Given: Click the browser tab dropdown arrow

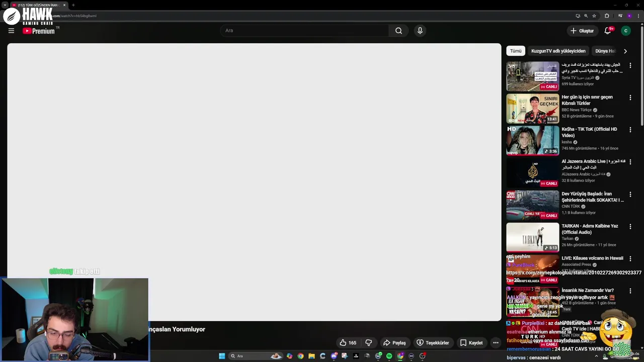Looking at the screenshot, I should [x=5, y=5].
